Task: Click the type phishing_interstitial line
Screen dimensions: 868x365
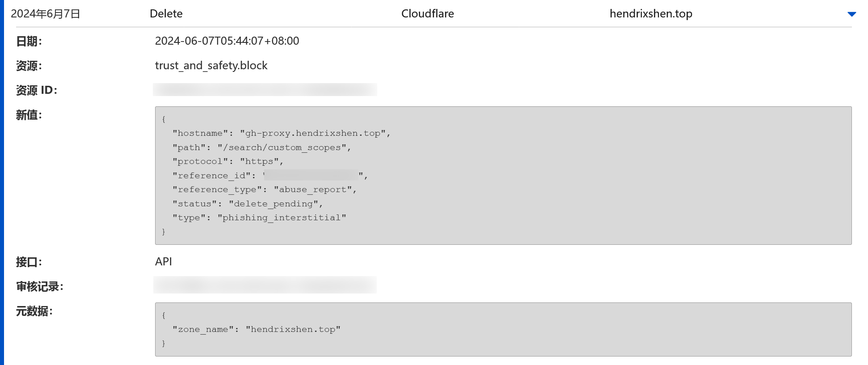Action: (259, 218)
